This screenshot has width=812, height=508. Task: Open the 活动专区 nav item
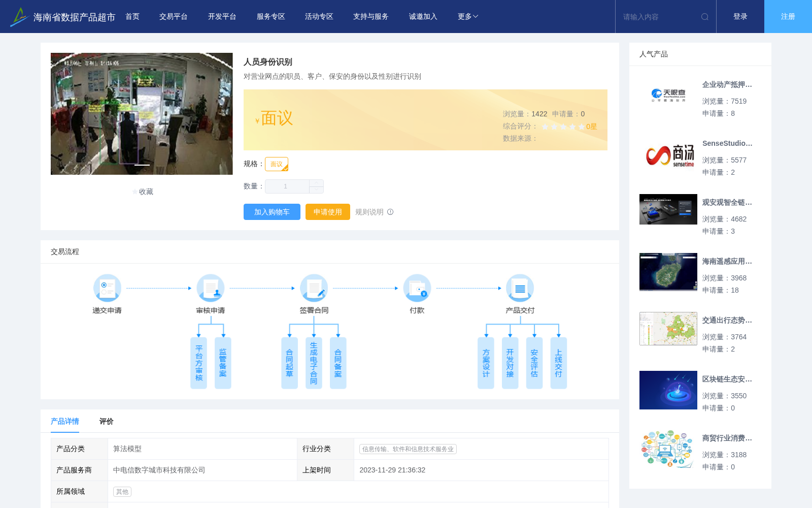[x=319, y=17]
